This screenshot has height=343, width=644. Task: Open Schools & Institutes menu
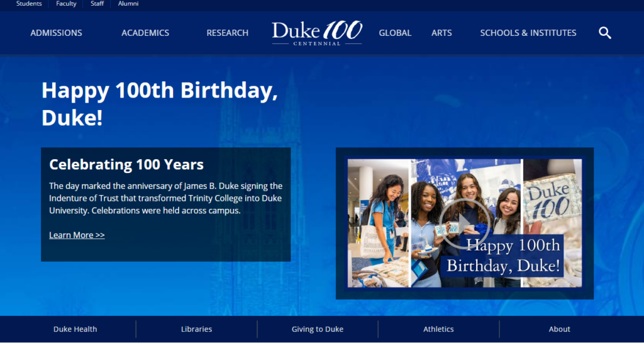(x=528, y=33)
